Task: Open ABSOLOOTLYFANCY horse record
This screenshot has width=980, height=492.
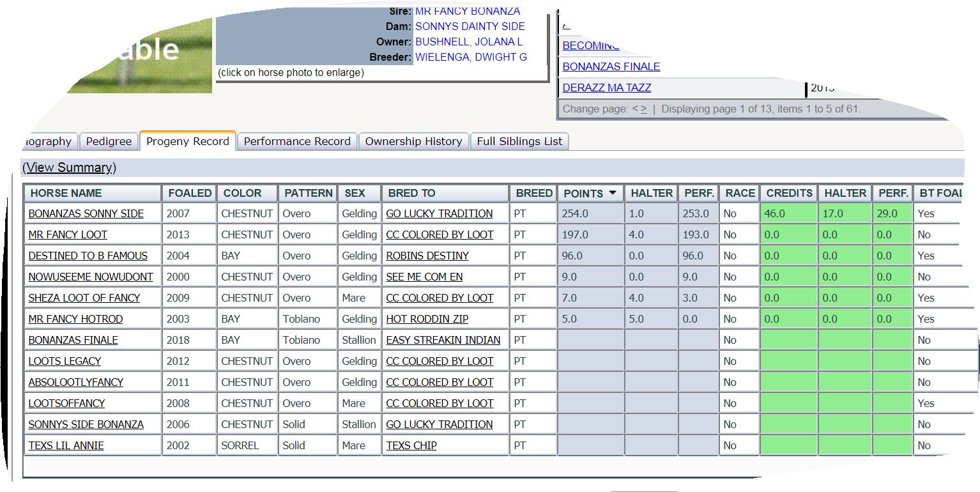Action: [x=76, y=382]
